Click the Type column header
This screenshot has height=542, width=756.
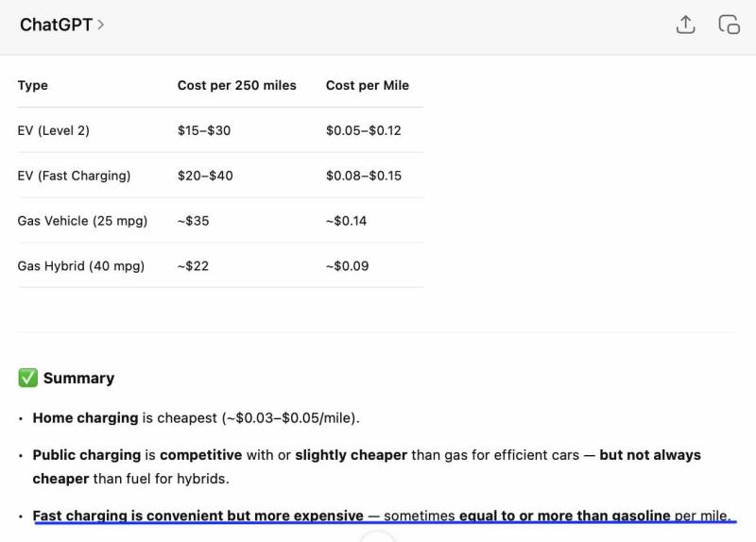(x=33, y=85)
